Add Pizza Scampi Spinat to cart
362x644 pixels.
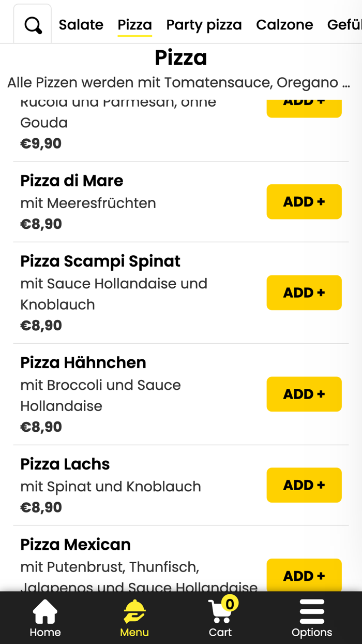pos(304,292)
